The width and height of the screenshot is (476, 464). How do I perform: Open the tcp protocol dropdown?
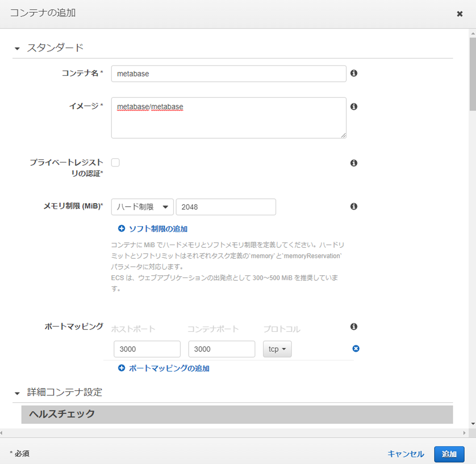tap(277, 349)
